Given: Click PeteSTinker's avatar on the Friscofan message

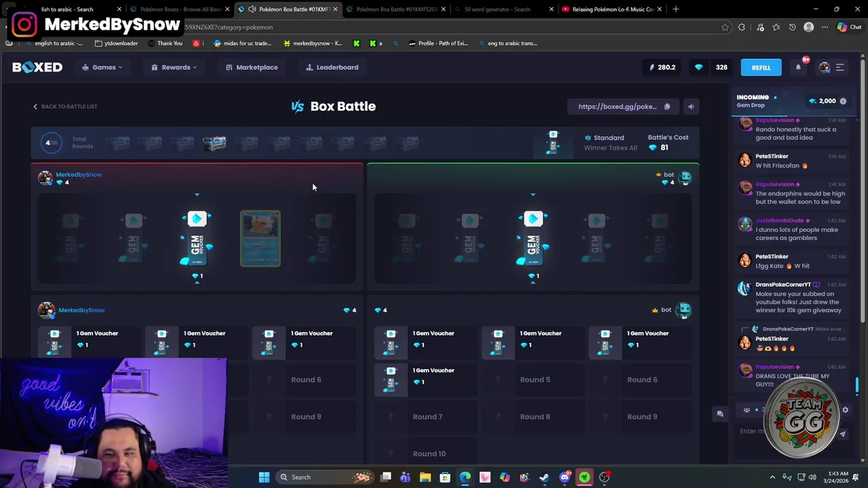Looking at the screenshot, I should pos(745,160).
